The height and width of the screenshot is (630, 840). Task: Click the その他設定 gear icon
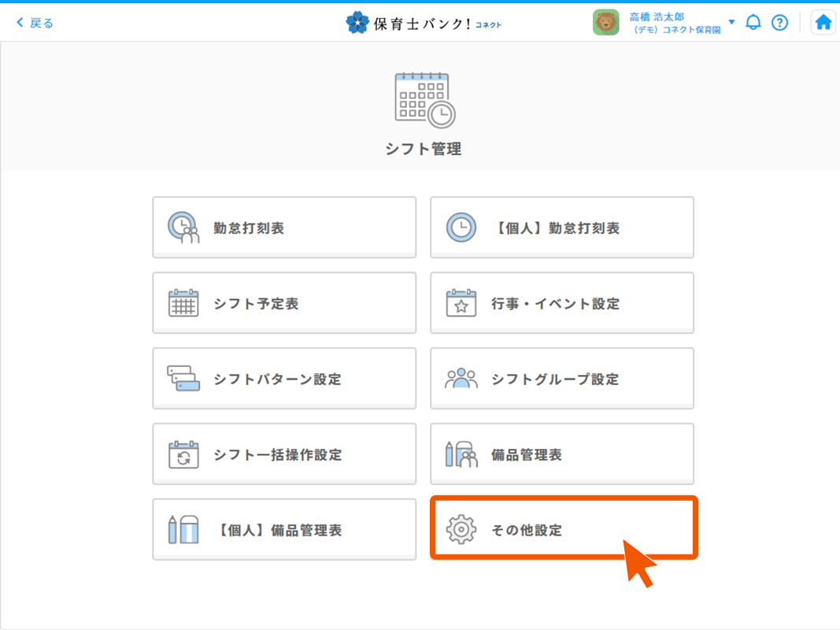461,529
